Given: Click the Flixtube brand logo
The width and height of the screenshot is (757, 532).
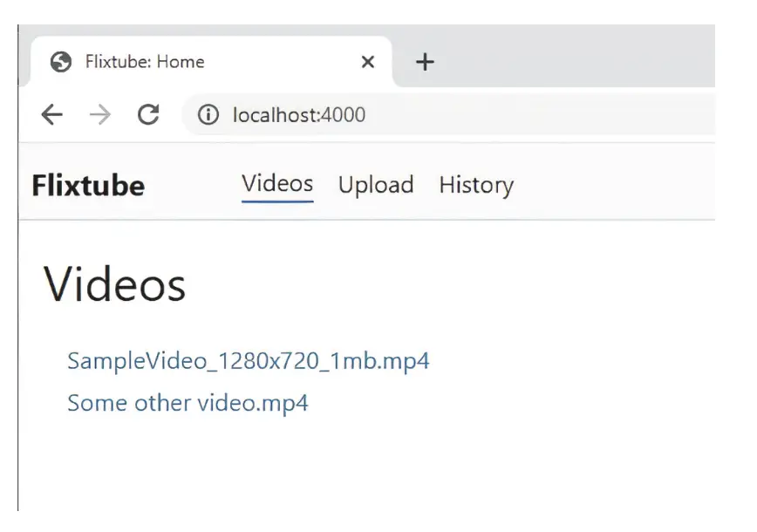Looking at the screenshot, I should (x=88, y=186).
